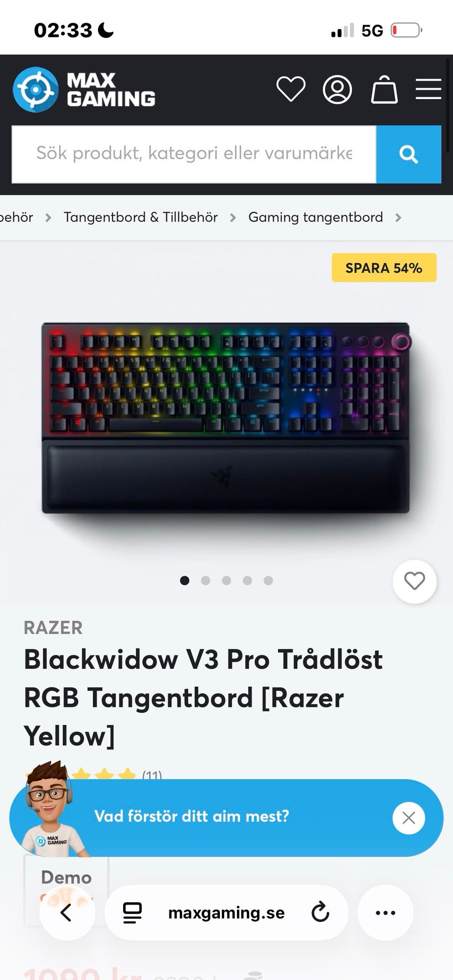
Task: Open the wishlist heart icon in header
Action: [291, 89]
